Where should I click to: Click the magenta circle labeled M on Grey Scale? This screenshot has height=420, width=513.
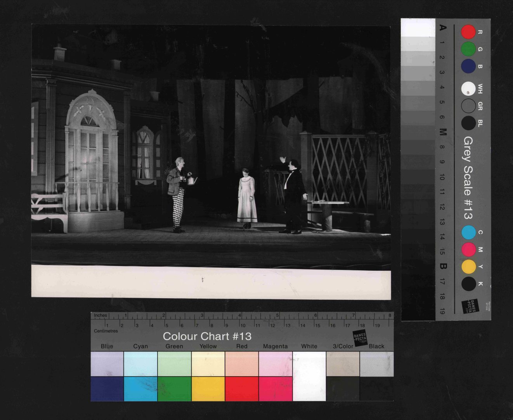(468, 249)
